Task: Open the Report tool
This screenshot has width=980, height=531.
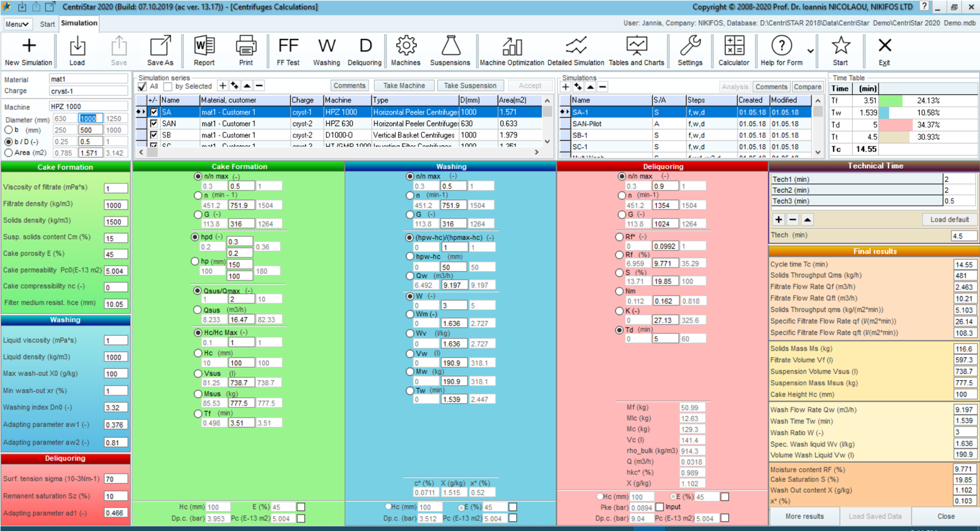Action: tap(204, 52)
